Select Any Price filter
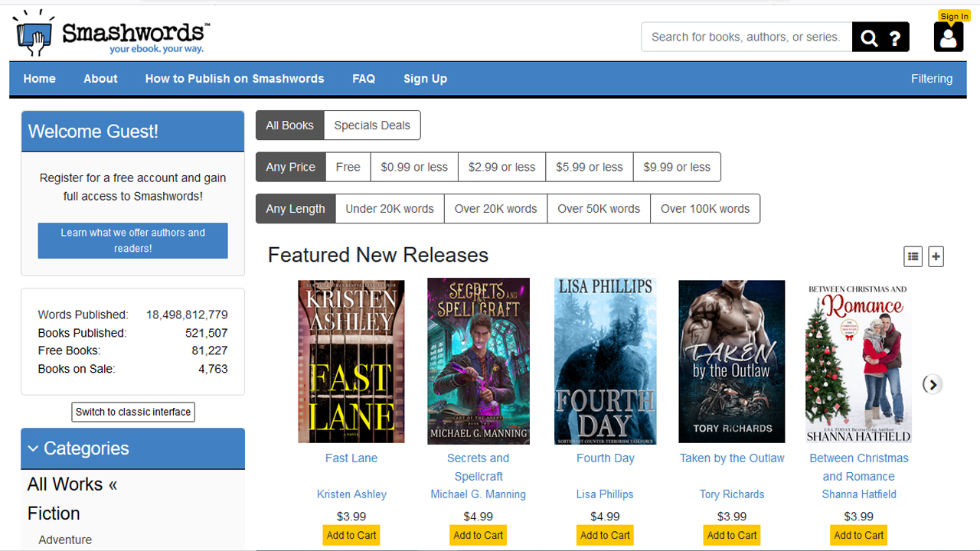 pyautogui.click(x=290, y=167)
